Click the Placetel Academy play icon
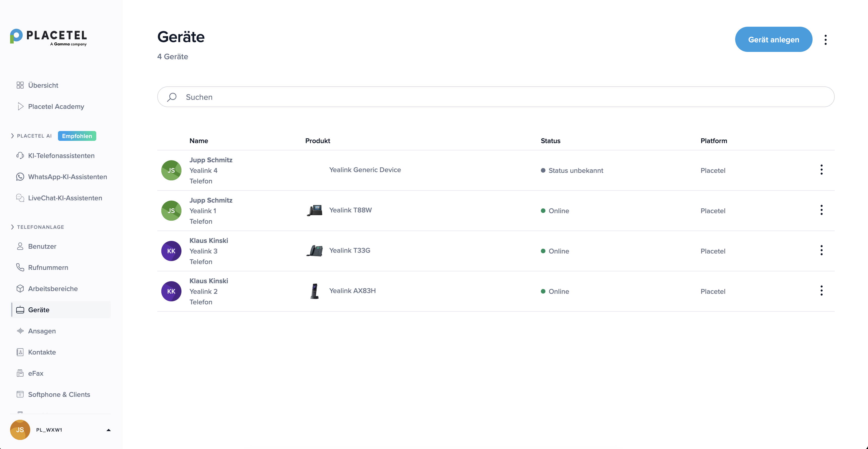The height and width of the screenshot is (449, 868). [20, 106]
